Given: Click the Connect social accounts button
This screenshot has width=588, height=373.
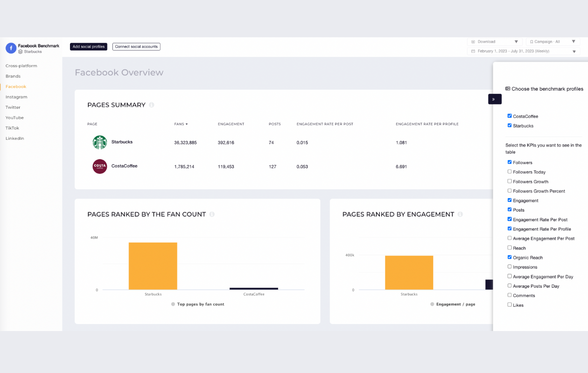Looking at the screenshot, I should [x=136, y=47].
